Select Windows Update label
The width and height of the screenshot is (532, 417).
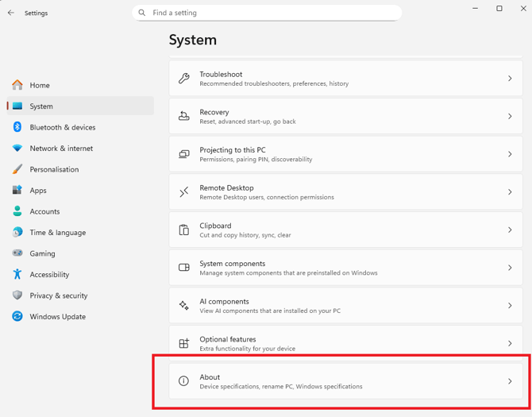click(x=57, y=317)
